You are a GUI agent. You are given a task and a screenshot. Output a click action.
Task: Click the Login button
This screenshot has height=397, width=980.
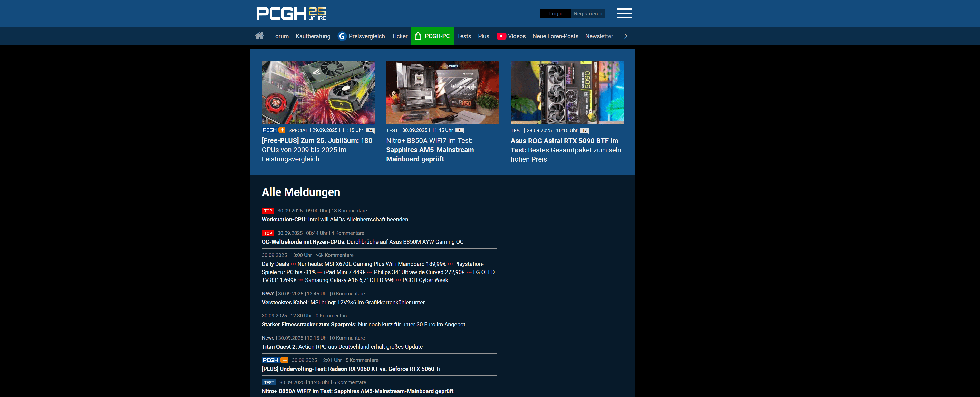tap(555, 14)
